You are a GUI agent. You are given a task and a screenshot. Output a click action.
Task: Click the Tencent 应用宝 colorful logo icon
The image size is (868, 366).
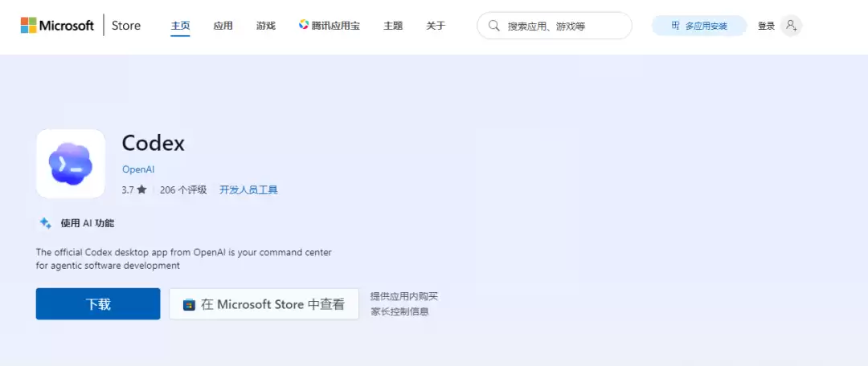(303, 25)
